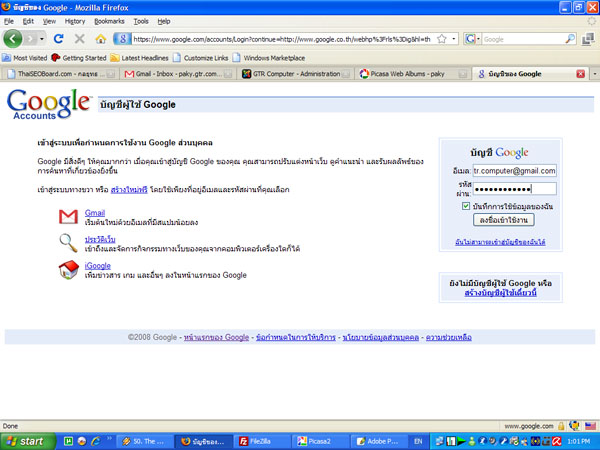Toggle the remember me checkbox
The height and width of the screenshot is (450, 600).
click(466, 206)
